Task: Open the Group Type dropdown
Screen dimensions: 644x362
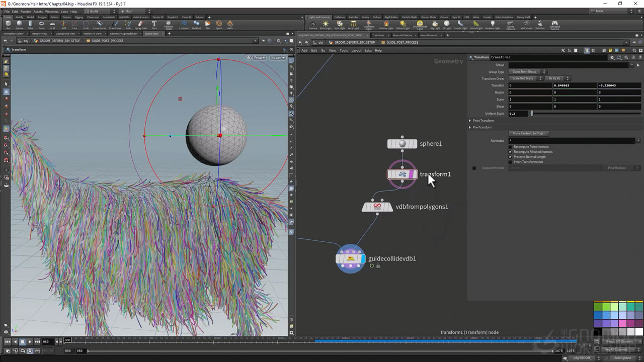Action: click(x=527, y=72)
